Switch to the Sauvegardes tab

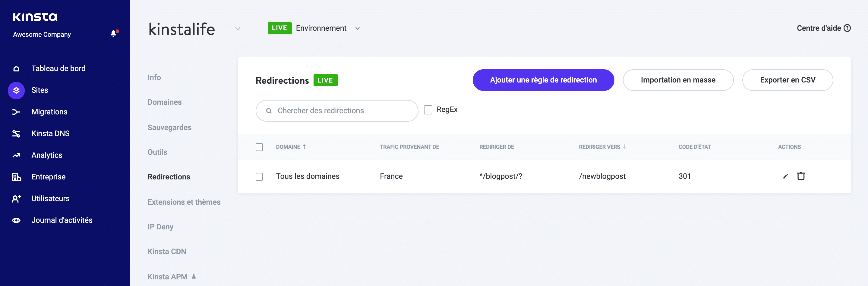169,128
